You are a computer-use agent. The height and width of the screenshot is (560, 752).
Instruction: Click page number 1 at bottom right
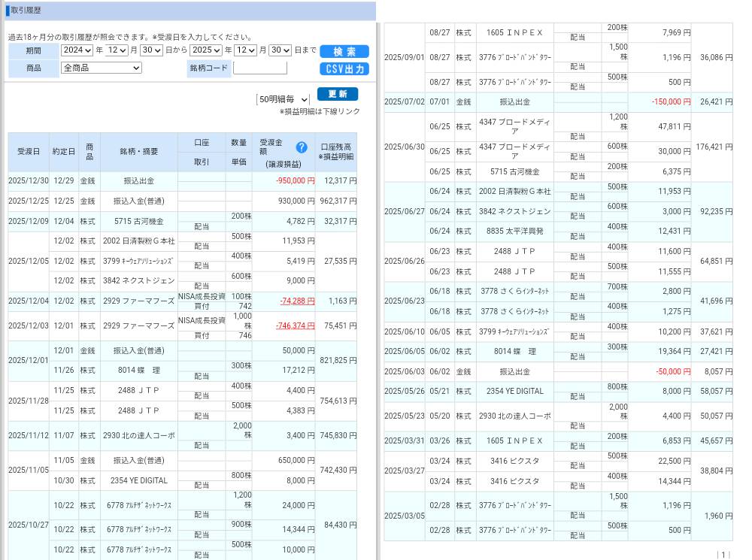[724, 555]
